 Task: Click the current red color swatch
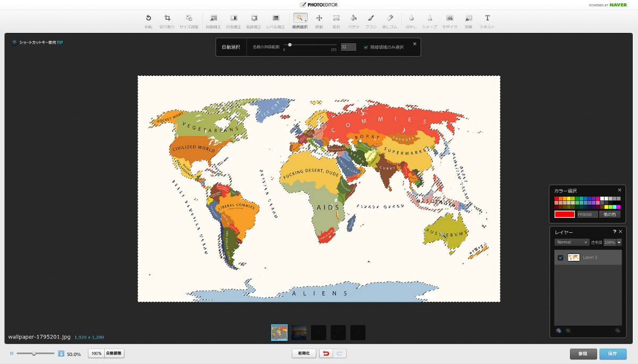coord(565,214)
